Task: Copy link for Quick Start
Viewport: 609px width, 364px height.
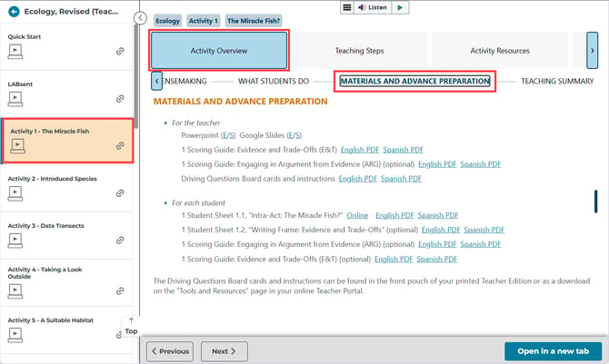Action: pos(120,51)
